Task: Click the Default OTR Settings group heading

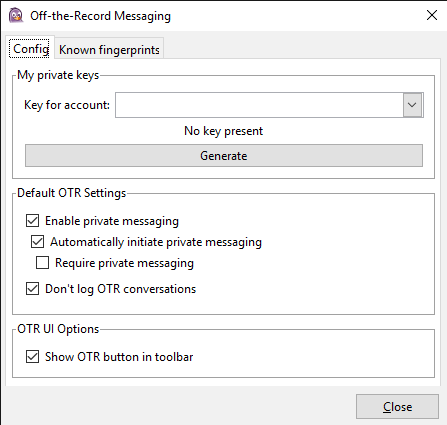Action: [72, 193]
